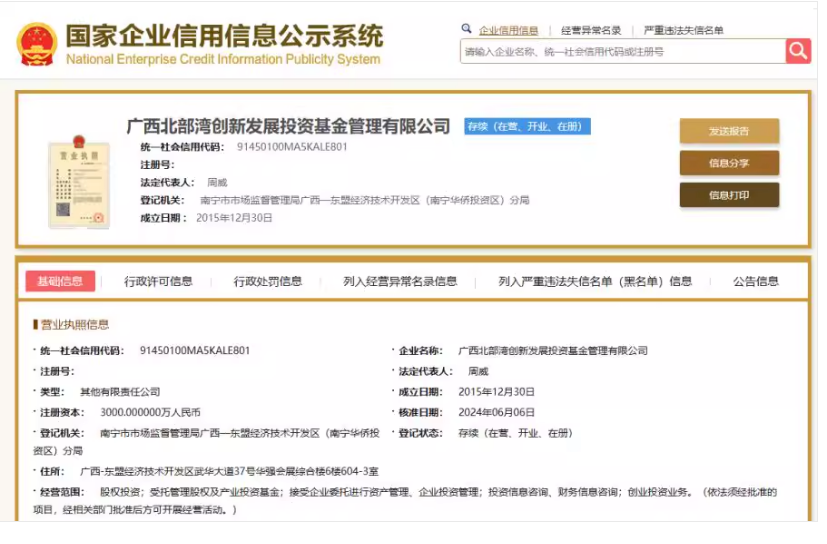Click the English title National Enterprise Credit Information
This screenshot has height=544, width=827.
tap(223, 59)
